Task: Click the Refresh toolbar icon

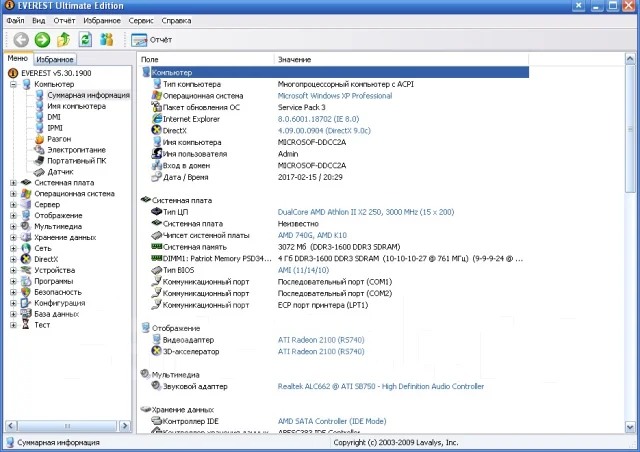Action: (85, 40)
